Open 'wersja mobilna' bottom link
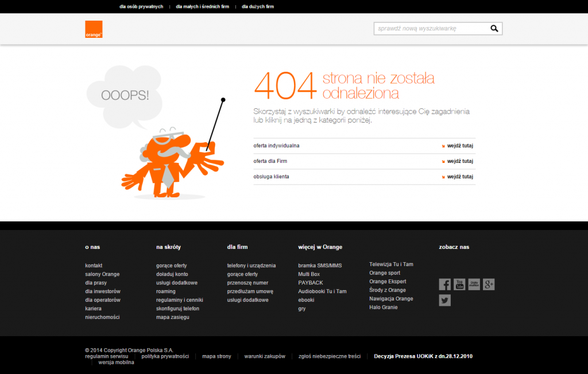The width and height of the screenshot is (588, 374). [116, 363]
